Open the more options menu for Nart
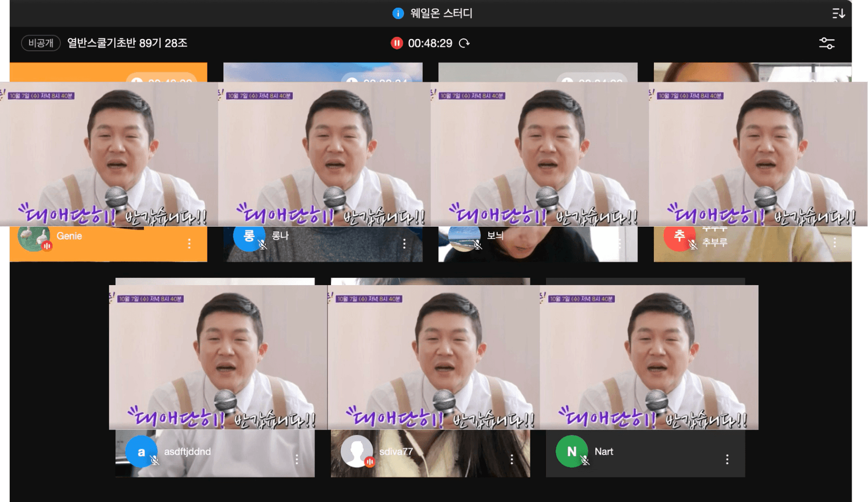Image resolution: width=868 pixels, height=502 pixels. (x=727, y=459)
